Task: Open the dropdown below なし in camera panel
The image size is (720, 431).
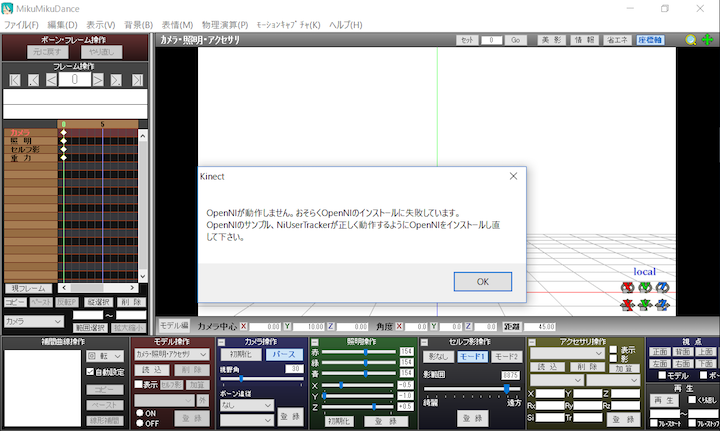Action: pyautogui.click(x=247, y=420)
